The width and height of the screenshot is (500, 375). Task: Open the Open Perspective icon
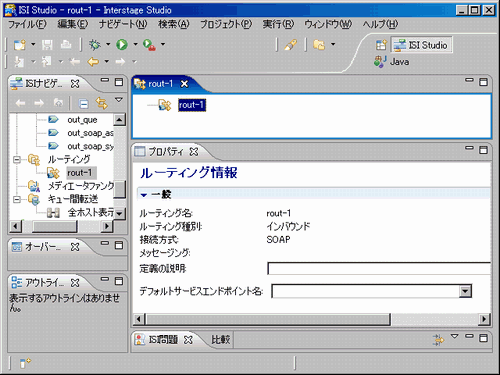(x=381, y=45)
